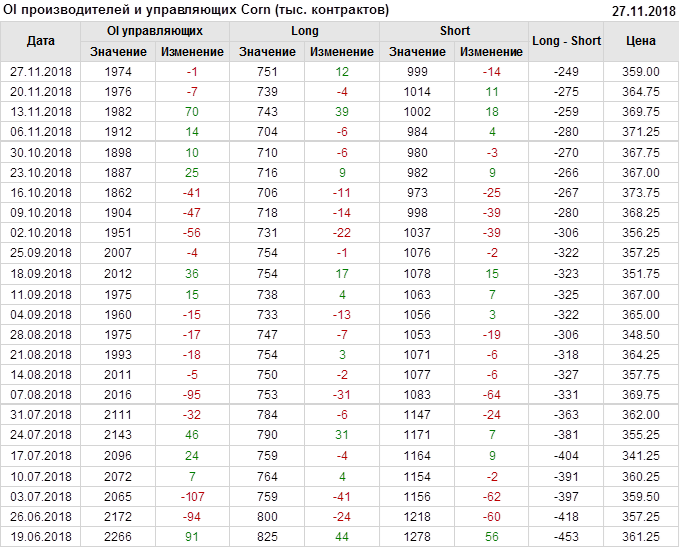The height and width of the screenshot is (548, 680).
Task: Click the report date in the top-right corner
Action: pos(643,10)
